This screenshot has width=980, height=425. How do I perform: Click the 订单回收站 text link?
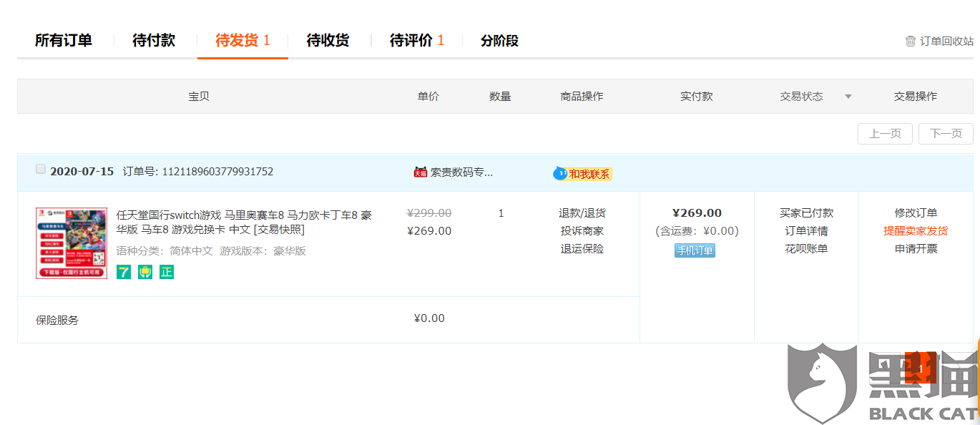(946, 41)
